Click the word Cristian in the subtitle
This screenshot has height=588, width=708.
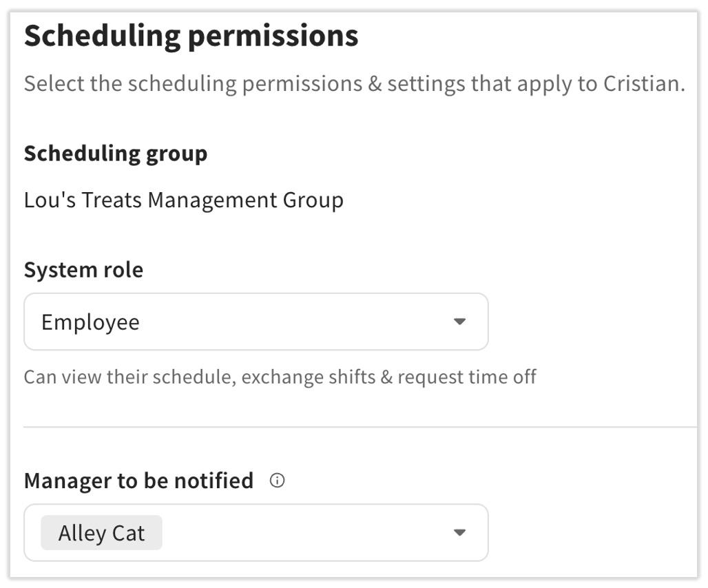tap(645, 83)
